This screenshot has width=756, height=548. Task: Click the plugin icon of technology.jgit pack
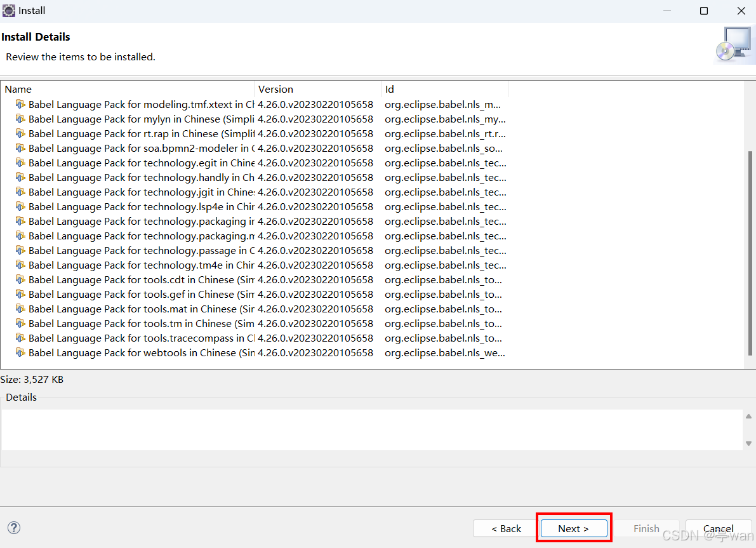20,192
